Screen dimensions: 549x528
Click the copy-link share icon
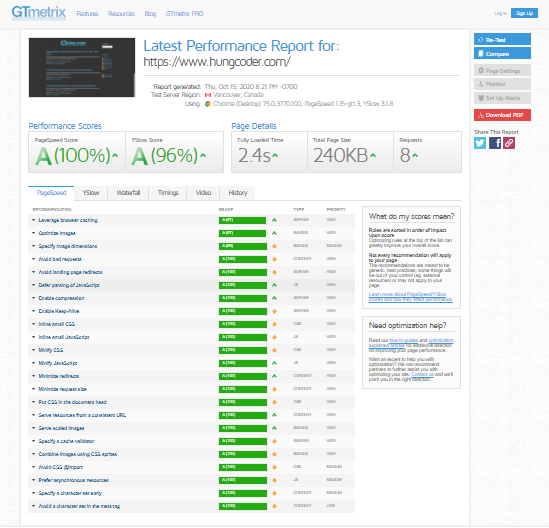click(x=509, y=143)
